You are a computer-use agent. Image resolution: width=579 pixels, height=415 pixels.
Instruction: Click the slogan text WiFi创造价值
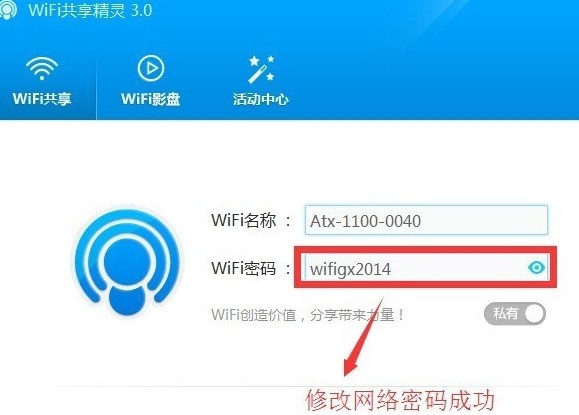click(x=254, y=315)
